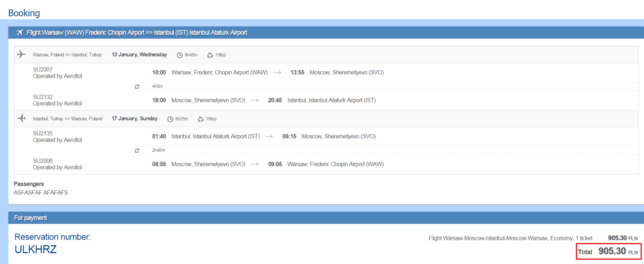Click the 9h45m trip duration
This screenshot has width=644, height=264.
(x=191, y=55)
